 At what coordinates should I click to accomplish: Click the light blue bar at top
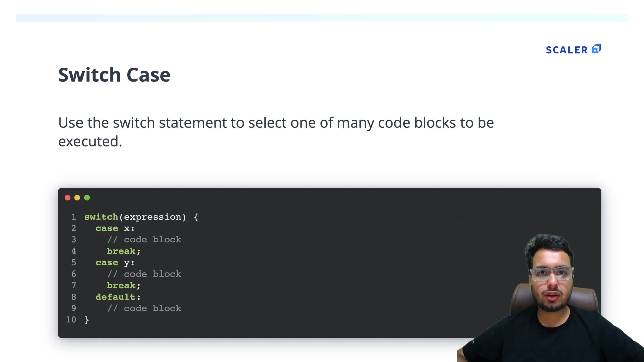tap(322, 18)
